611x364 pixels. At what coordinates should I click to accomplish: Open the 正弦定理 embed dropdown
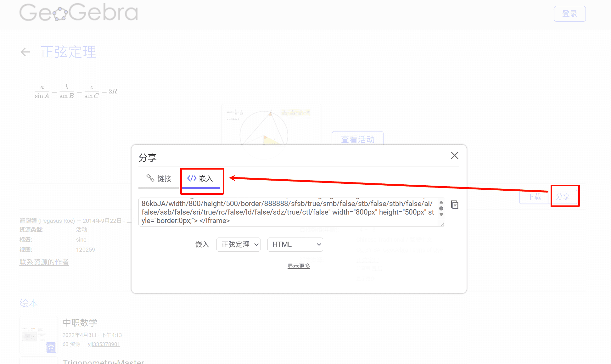pyautogui.click(x=238, y=244)
